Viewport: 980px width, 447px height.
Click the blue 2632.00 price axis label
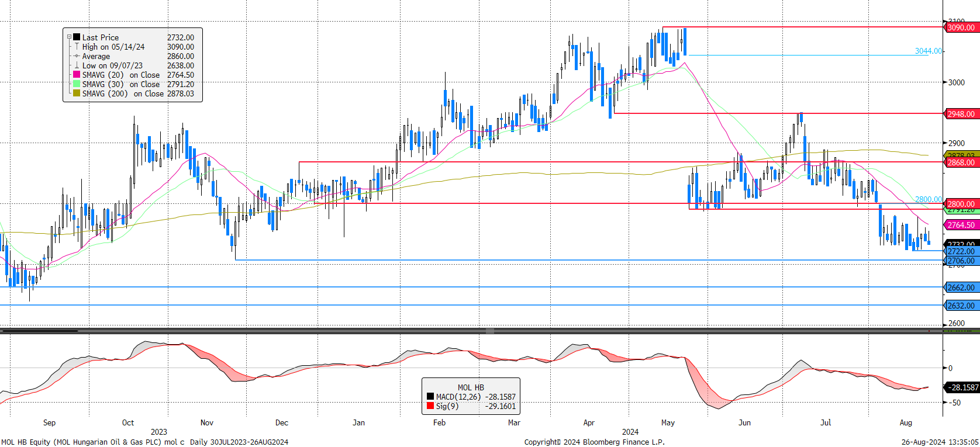(x=962, y=306)
